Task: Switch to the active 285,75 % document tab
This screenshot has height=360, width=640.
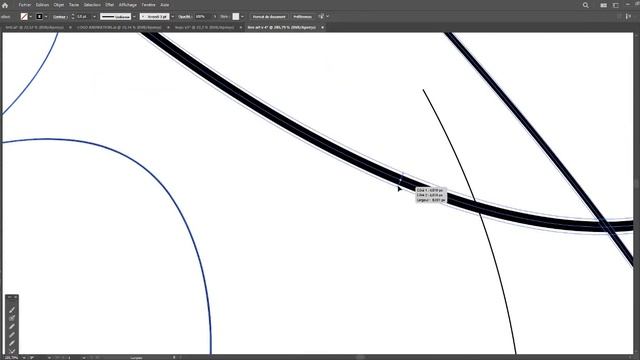Action: tap(282, 27)
